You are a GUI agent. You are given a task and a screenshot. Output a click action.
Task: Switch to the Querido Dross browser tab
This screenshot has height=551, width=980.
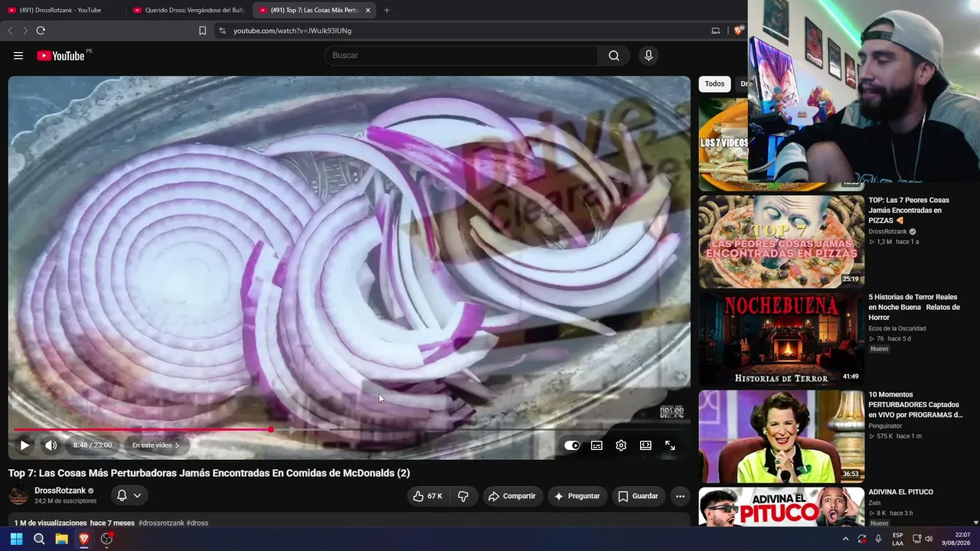188,10
